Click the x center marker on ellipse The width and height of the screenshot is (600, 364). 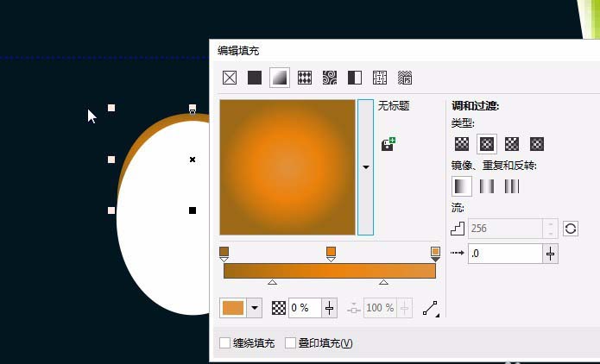(x=193, y=160)
